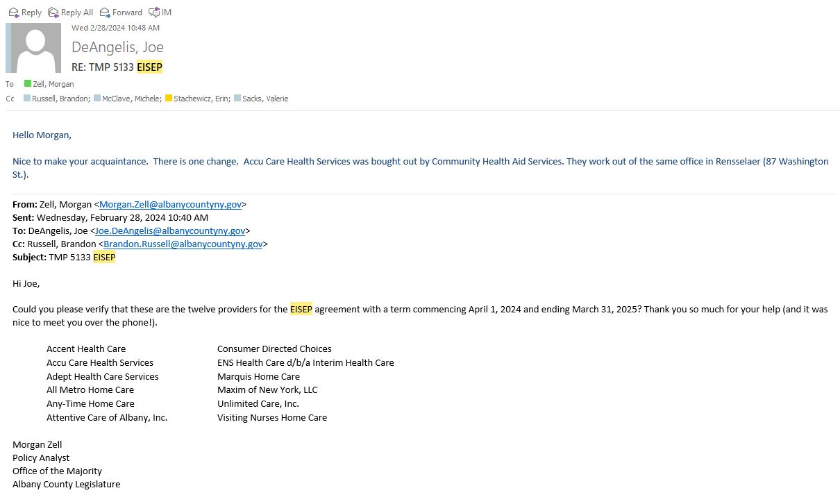Select the sender name DeAngelis, Joe
840x504 pixels.
pyautogui.click(x=117, y=47)
